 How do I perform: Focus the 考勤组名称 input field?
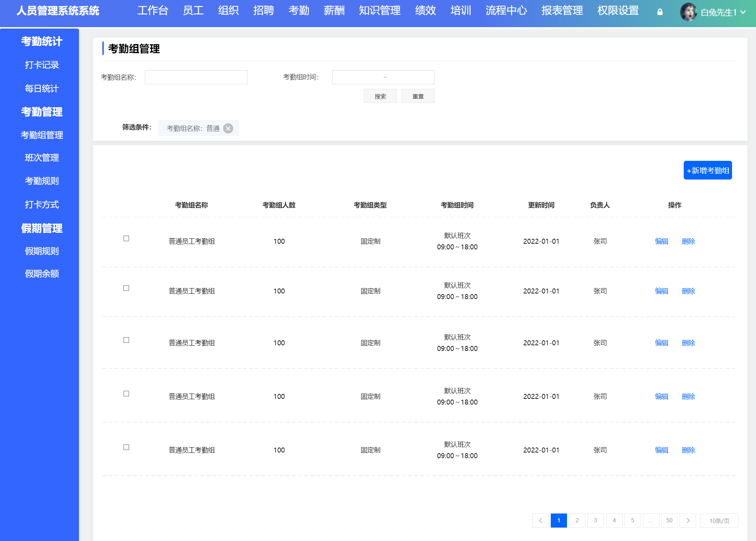pyautogui.click(x=196, y=77)
